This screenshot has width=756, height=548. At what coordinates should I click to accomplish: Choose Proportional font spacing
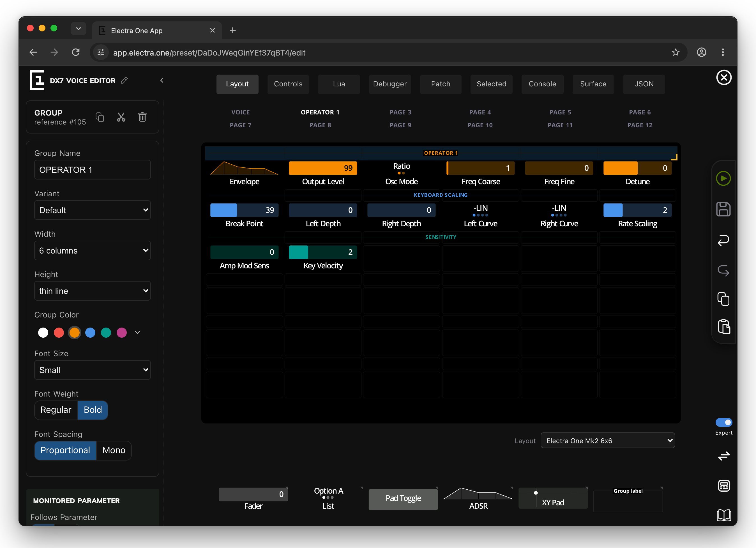coord(65,450)
